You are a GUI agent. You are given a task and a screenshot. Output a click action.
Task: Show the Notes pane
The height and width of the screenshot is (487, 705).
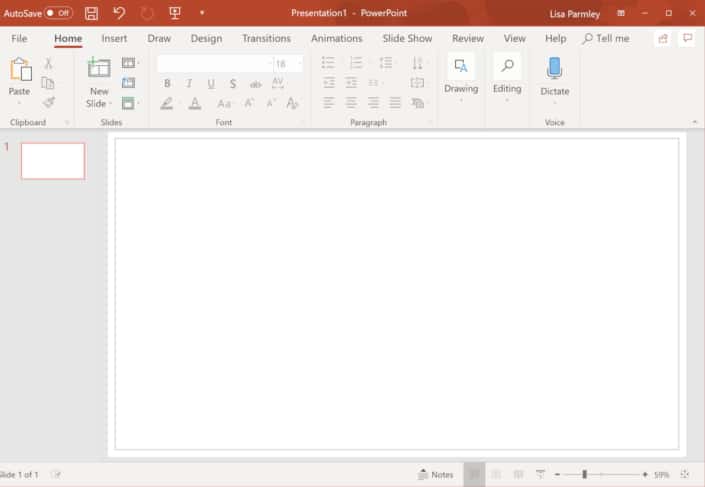(x=436, y=474)
